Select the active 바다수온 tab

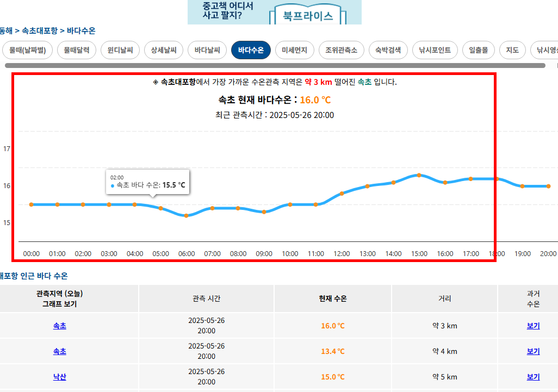[251, 50]
